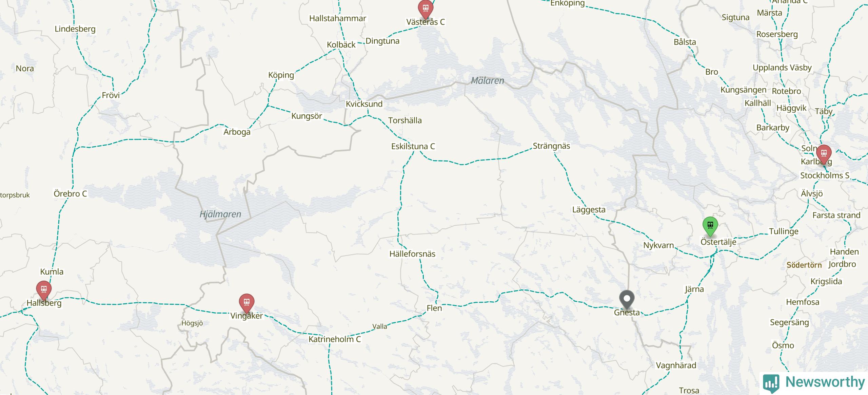
Task: Click the Arboga town label
Action: point(237,132)
